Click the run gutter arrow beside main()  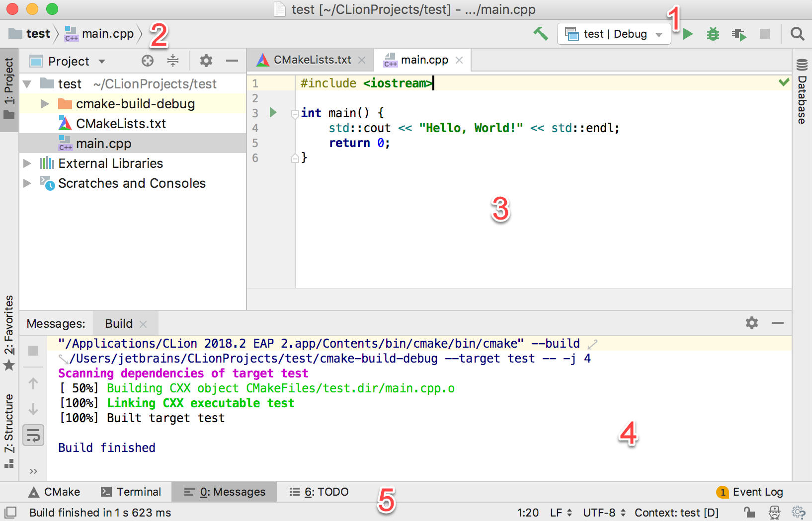point(273,113)
